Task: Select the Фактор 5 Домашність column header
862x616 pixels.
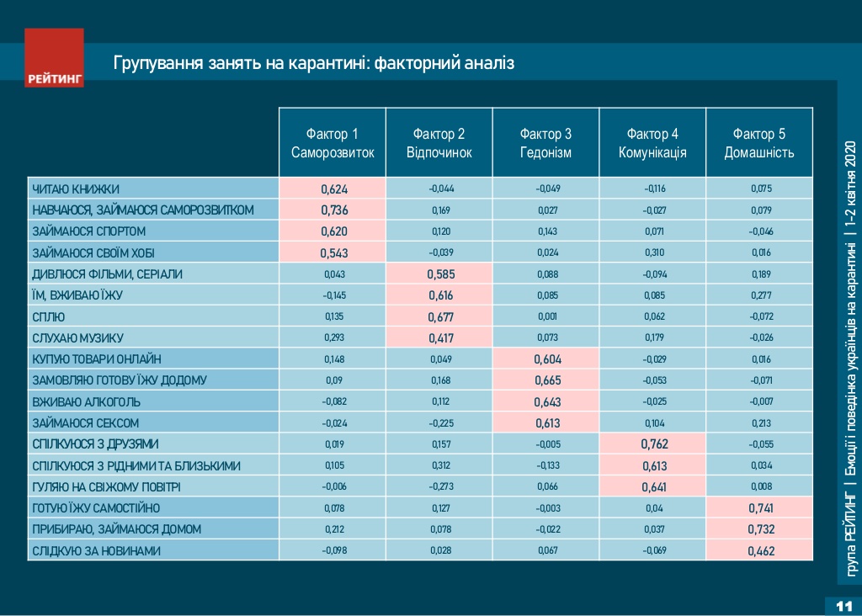Action: click(759, 143)
